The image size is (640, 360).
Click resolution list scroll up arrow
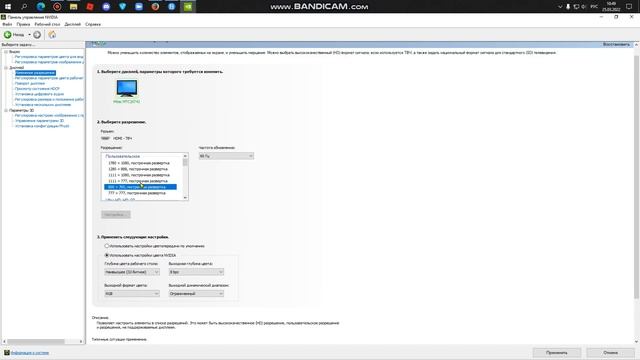pos(185,156)
